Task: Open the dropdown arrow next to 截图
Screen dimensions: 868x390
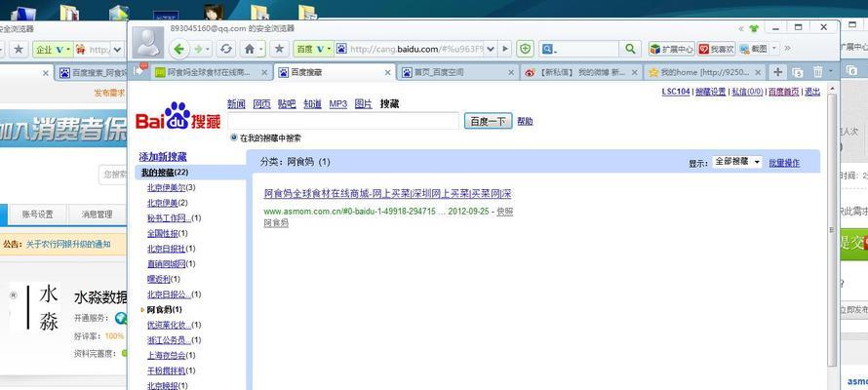Action: point(774,49)
